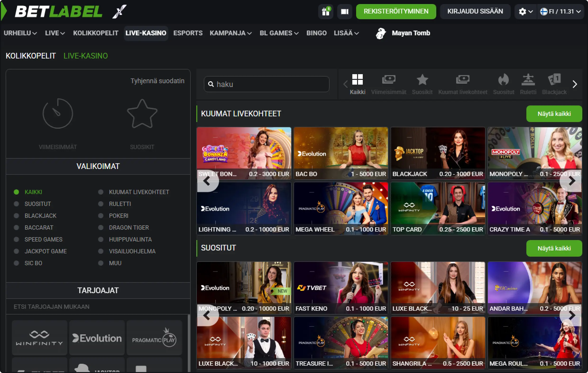Open the Bingo menu item
588x373 pixels.
click(x=317, y=33)
